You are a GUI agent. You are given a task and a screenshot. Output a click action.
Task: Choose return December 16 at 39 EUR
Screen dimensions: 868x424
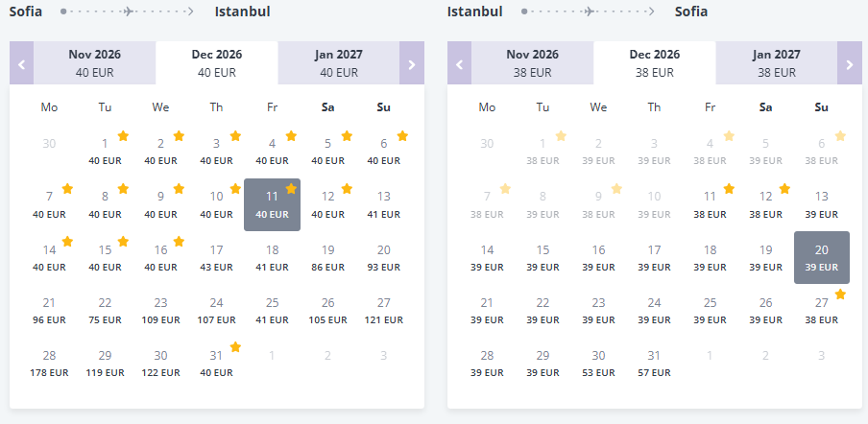point(598,258)
